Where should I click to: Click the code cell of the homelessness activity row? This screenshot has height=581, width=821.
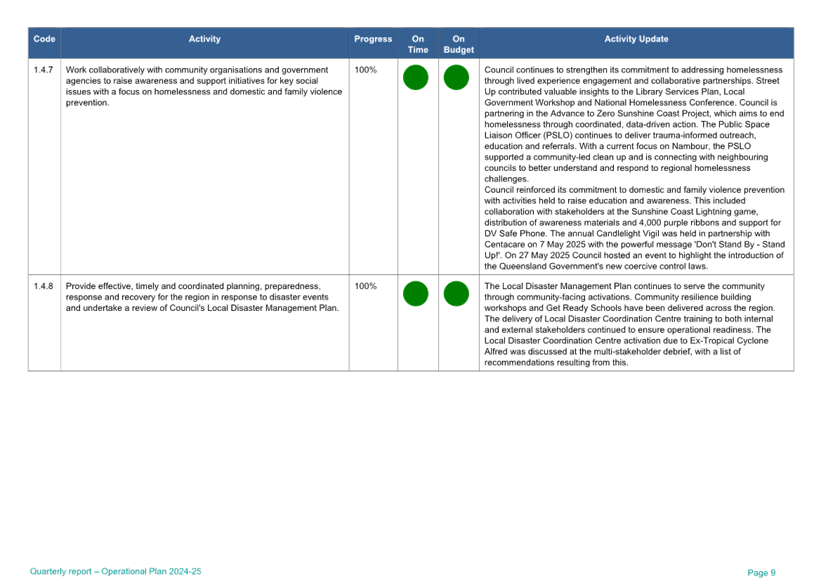44,69
